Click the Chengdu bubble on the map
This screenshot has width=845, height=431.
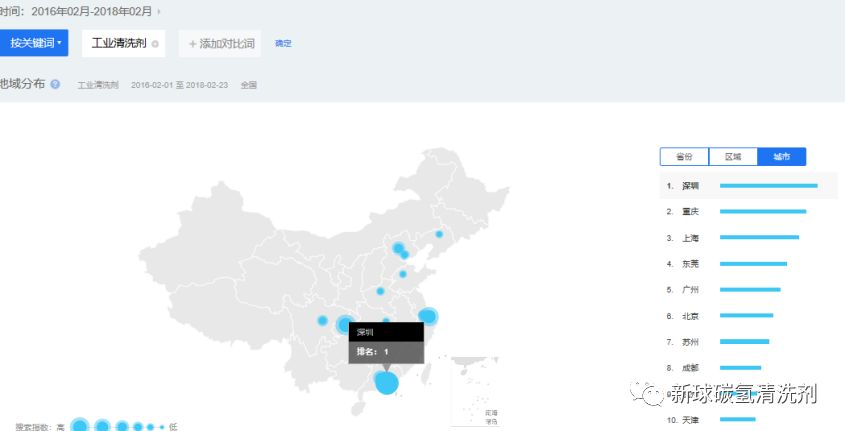pos(322,321)
